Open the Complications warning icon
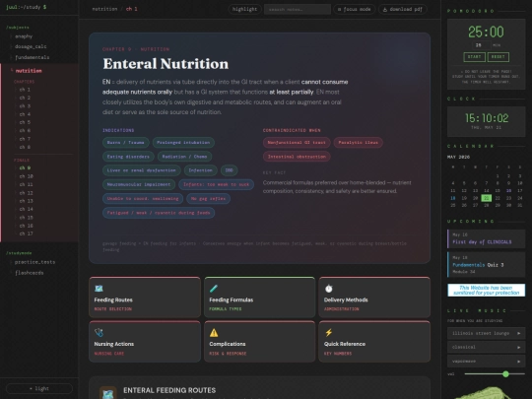Viewport: 532px width, 399px height. [x=214, y=333]
